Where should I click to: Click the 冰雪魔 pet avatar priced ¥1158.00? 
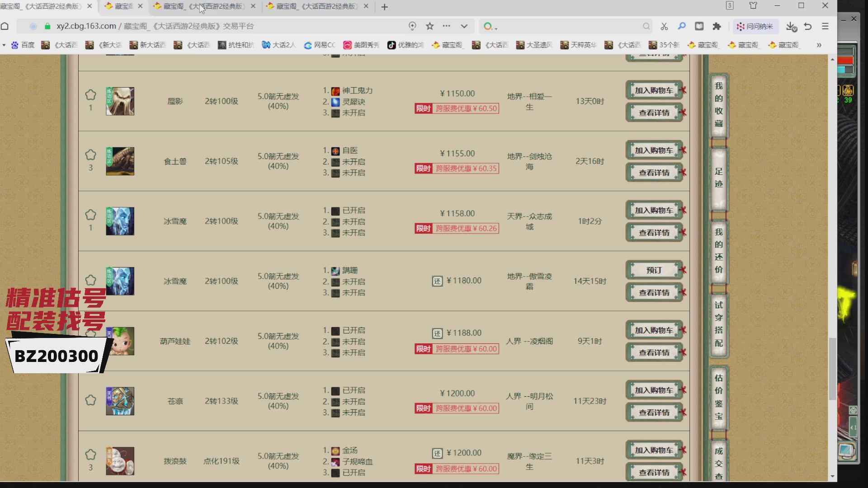[120, 221]
